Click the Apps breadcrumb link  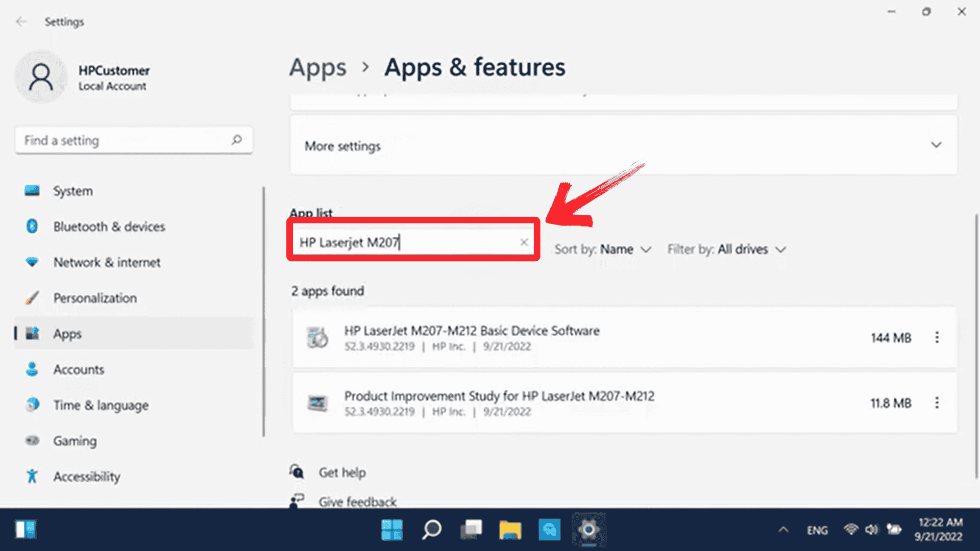[x=317, y=67]
